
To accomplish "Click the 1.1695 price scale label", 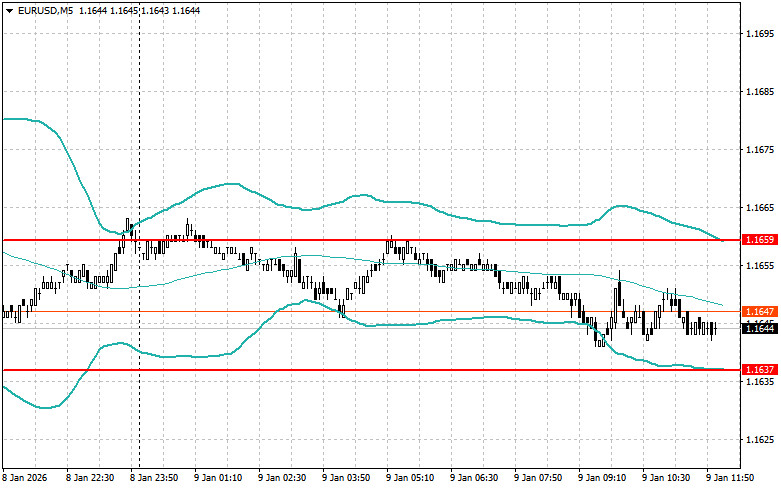I will pyautogui.click(x=759, y=34).
